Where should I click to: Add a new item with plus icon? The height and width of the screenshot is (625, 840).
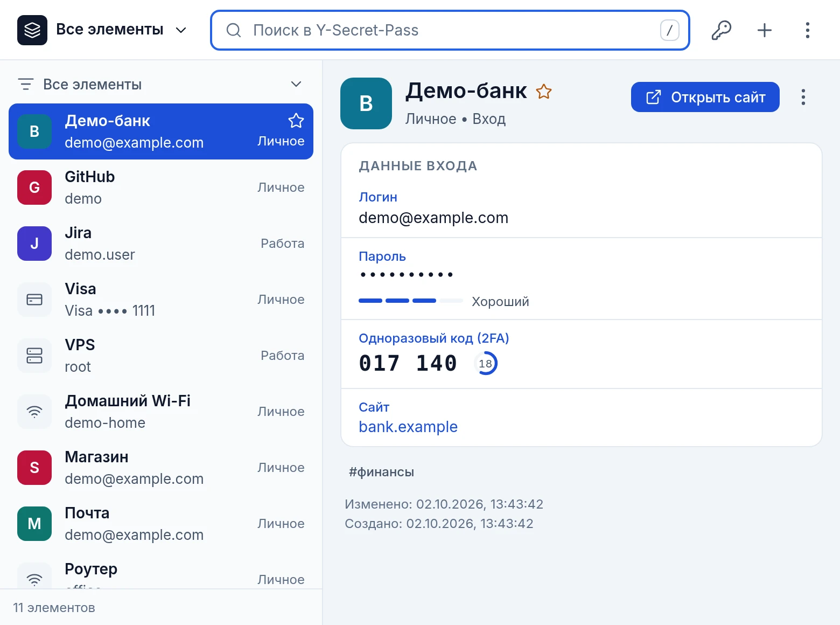click(x=765, y=30)
